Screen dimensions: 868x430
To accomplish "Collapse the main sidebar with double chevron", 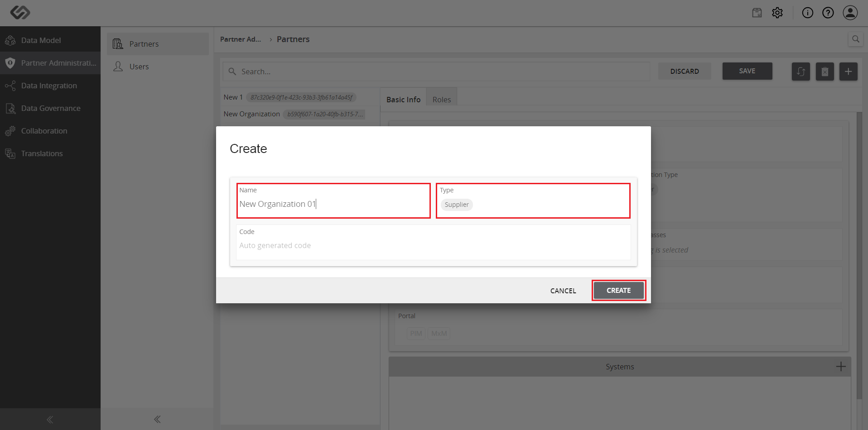I will [50, 420].
